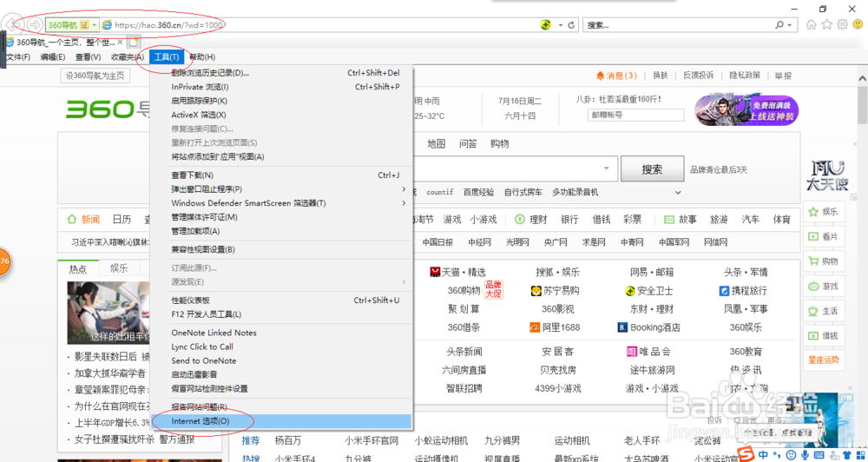Viewport: 868px width, 462px height.
Task: Click the 地图 search category
Action: [x=437, y=144]
